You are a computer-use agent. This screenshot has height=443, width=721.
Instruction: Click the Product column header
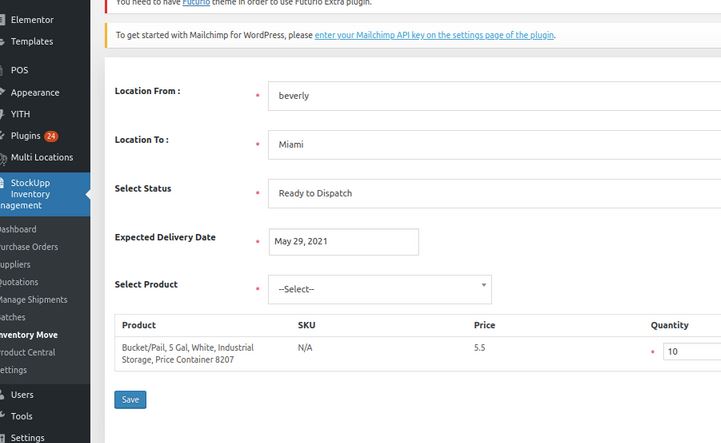point(139,325)
